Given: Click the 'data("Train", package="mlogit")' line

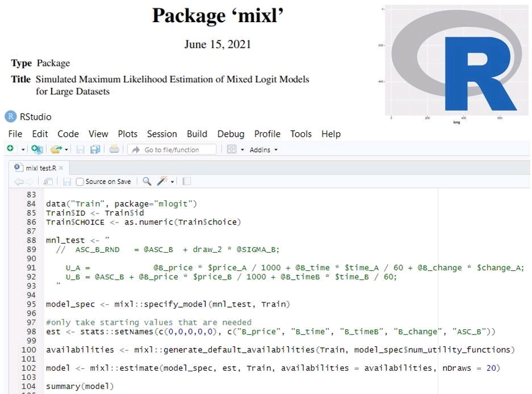Looking at the screenshot, I should 122,204.
